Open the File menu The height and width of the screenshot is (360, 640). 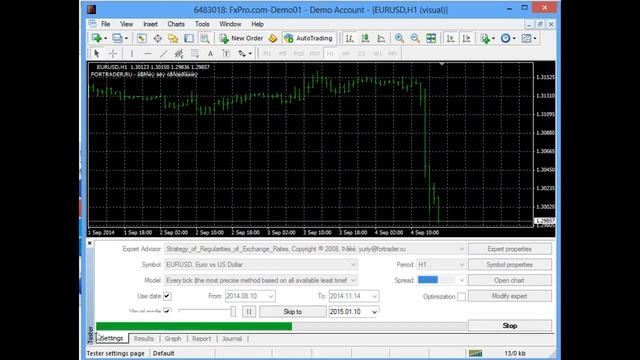(x=106, y=24)
